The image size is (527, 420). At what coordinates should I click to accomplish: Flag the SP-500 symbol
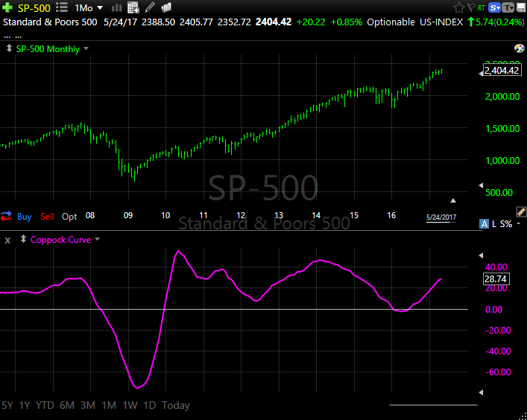click(x=471, y=7)
